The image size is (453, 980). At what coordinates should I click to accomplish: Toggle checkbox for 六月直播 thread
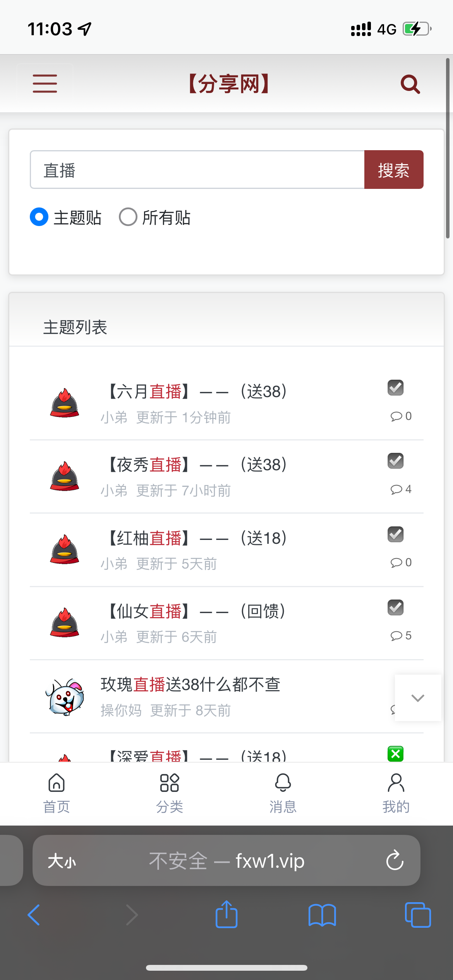click(x=395, y=387)
